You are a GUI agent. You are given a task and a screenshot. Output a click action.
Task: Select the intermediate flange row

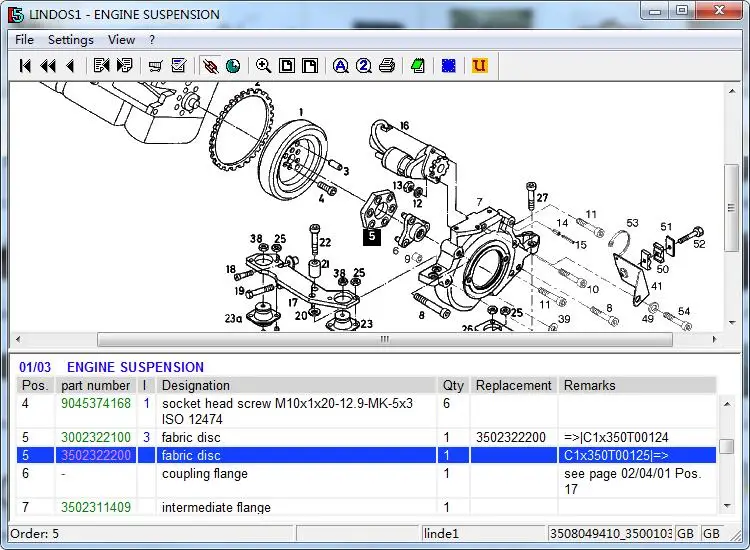[366, 507]
